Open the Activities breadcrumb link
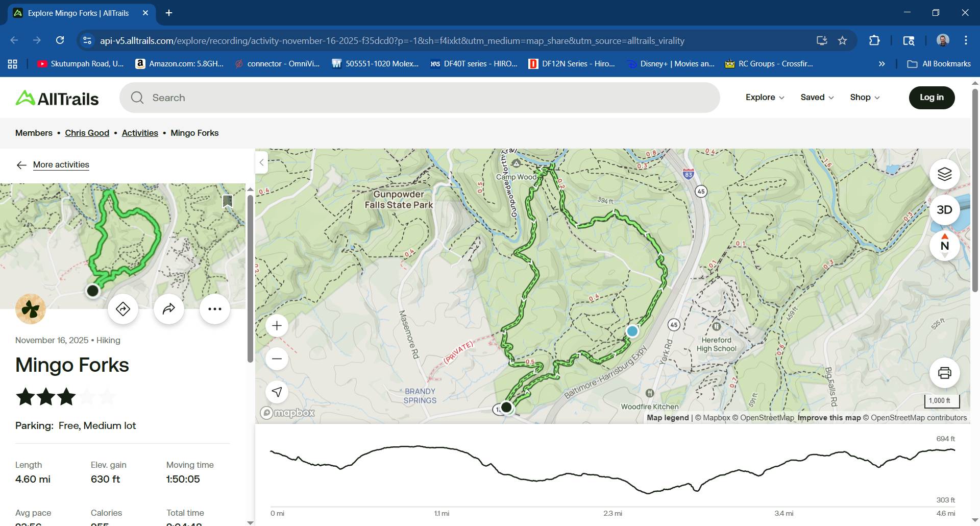The height and width of the screenshot is (526, 980). click(140, 133)
